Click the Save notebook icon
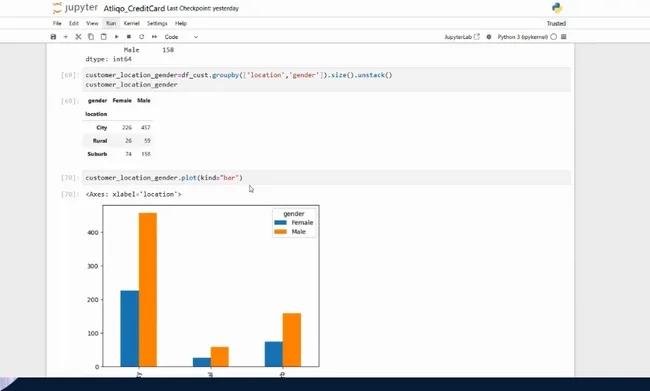 pyautogui.click(x=53, y=37)
